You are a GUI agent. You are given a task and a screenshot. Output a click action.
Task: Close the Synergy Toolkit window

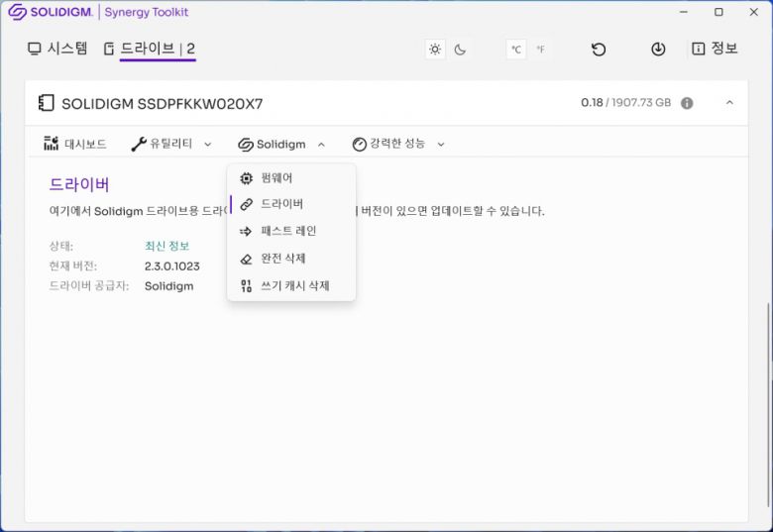click(754, 12)
